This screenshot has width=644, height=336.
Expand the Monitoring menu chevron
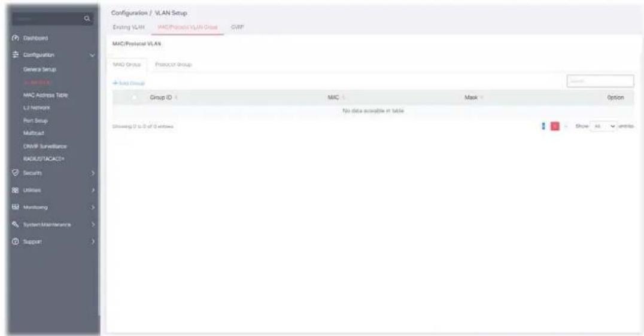click(x=93, y=207)
